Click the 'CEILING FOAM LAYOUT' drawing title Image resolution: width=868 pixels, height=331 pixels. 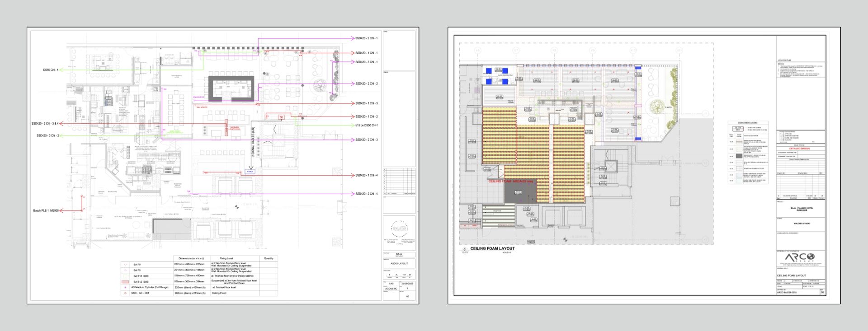pyautogui.click(x=492, y=248)
